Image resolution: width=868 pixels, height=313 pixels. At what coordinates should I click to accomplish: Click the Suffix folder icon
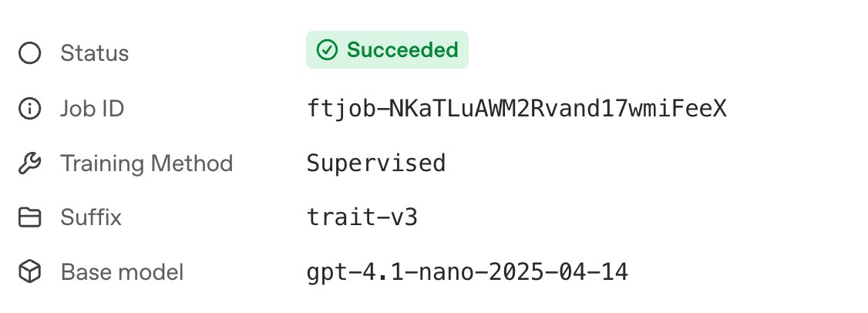pos(29,218)
